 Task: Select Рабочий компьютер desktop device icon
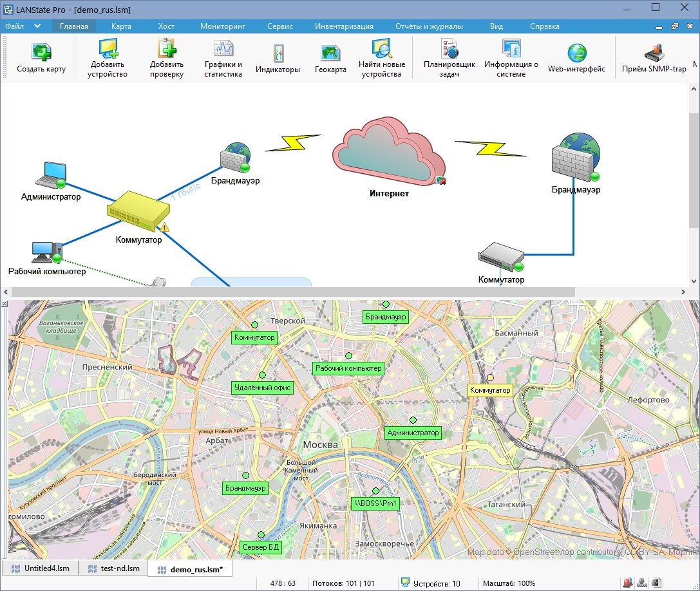pos(47,252)
